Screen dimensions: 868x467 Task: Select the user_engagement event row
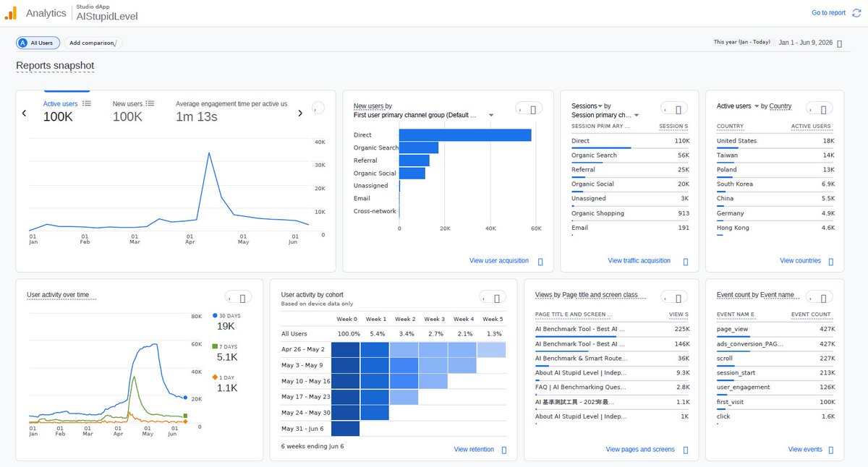pyautogui.click(x=774, y=388)
